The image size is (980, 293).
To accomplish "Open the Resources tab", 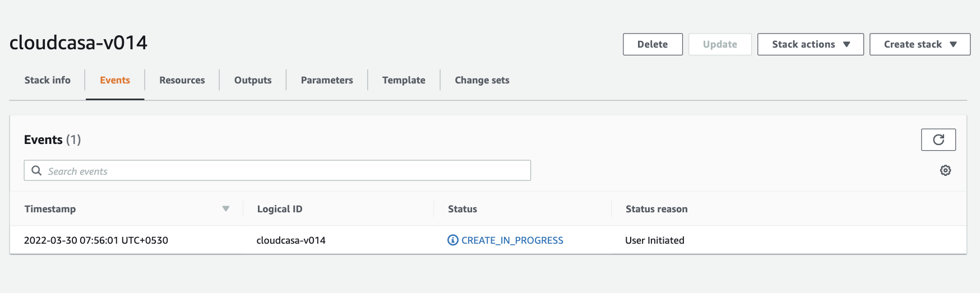I will 182,80.
